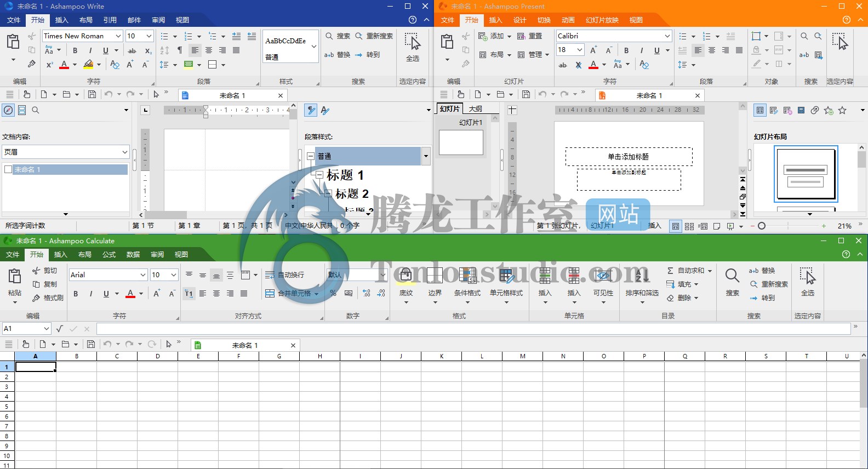This screenshot has width=868, height=469.
Task: Open the Write 引用 tab
Action: [110, 20]
